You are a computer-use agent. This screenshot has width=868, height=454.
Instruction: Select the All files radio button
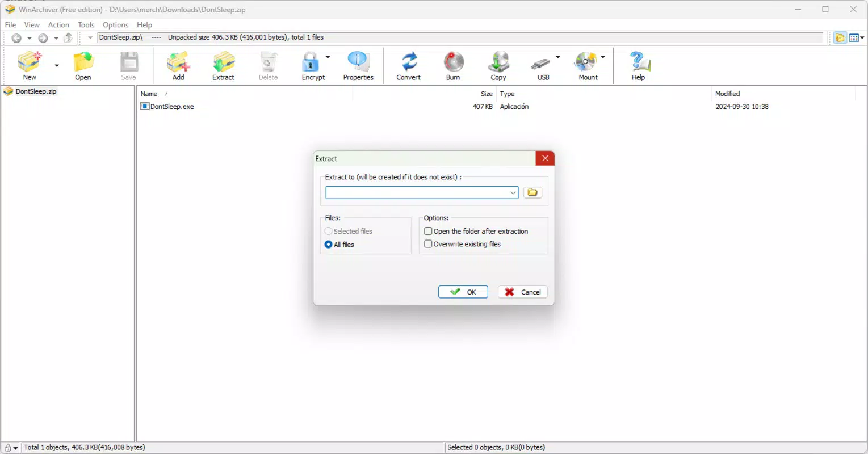click(328, 245)
